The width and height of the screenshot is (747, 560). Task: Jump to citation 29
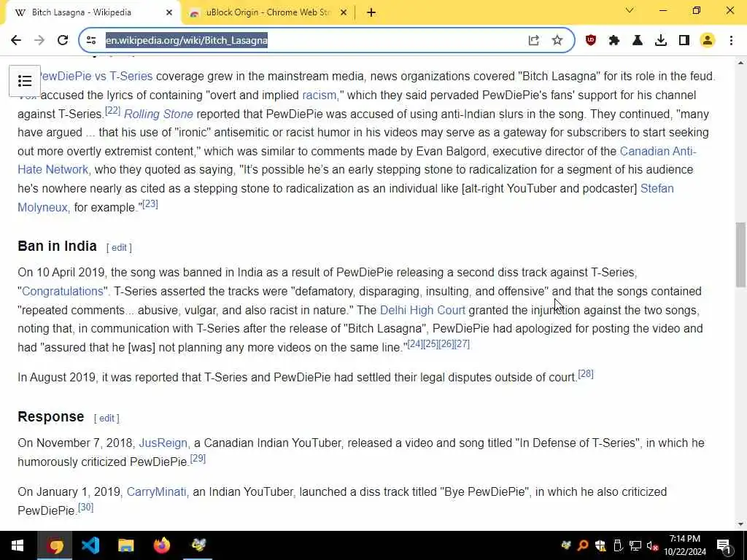(198, 459)
